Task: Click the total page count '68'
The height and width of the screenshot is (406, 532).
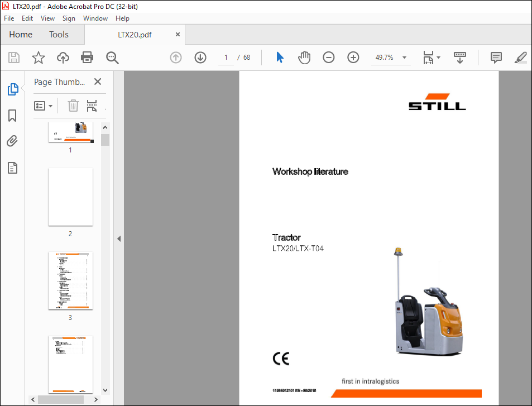Action: [x=247, y=58]
